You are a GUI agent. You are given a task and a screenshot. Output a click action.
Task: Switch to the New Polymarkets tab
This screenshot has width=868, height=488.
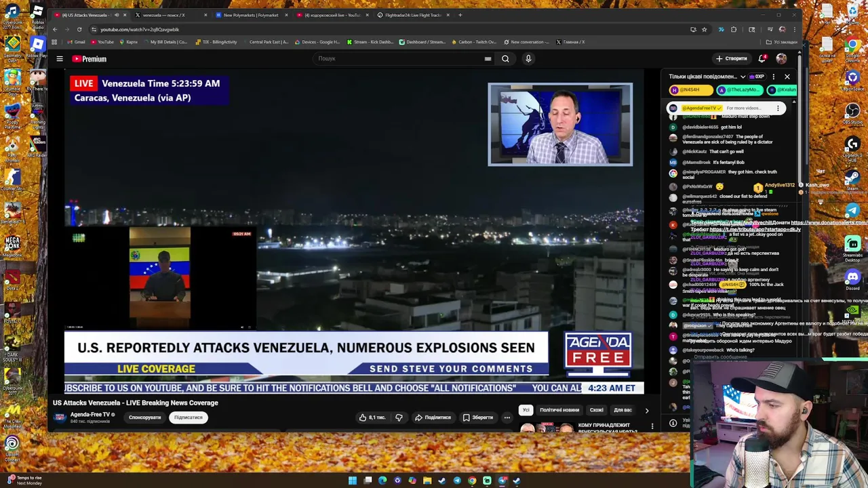point(251,15)
